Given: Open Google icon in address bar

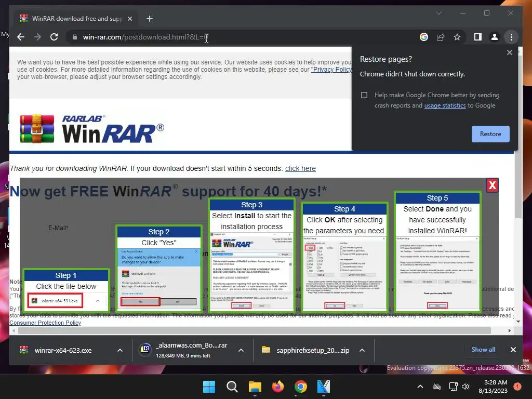Looking at the screenshot, I should tap(424, 37).
